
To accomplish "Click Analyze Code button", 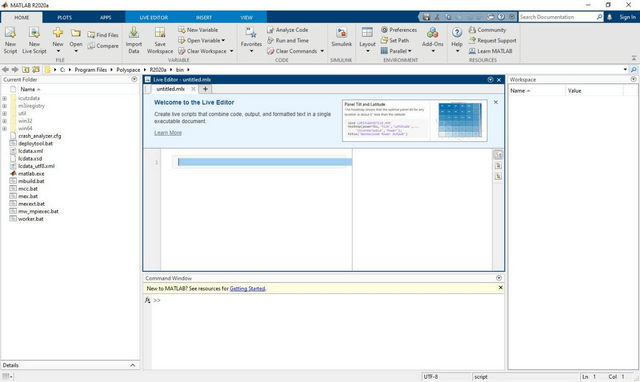I will (288, 30).
